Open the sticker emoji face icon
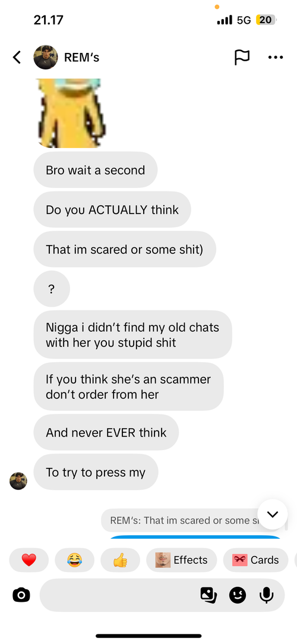Screen dimensions: 297x644 (x=238, y=595)
